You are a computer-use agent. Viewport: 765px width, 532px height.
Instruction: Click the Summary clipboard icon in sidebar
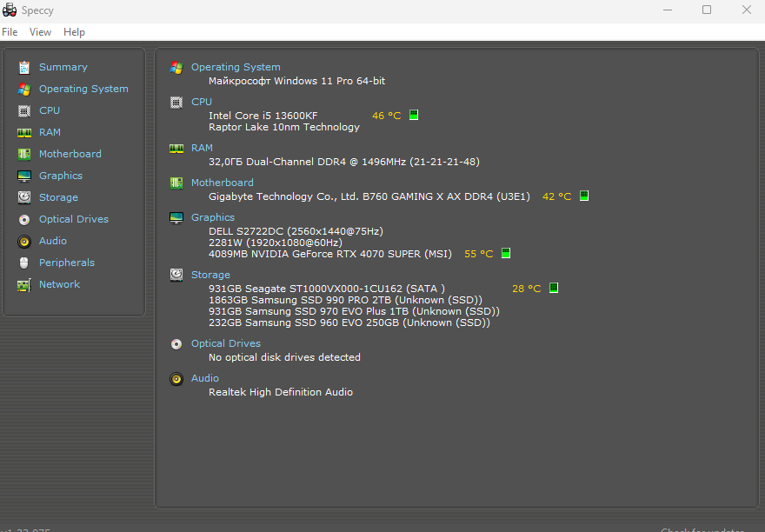[23, 67]
